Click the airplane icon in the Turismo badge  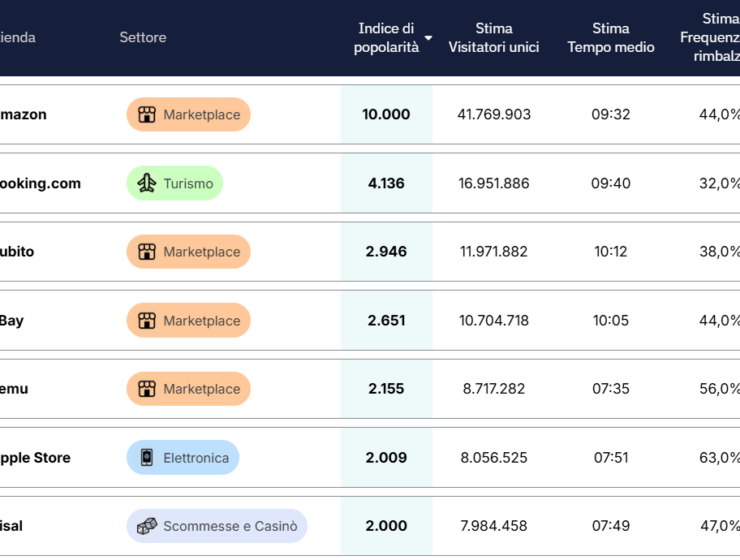coord(147,183)
